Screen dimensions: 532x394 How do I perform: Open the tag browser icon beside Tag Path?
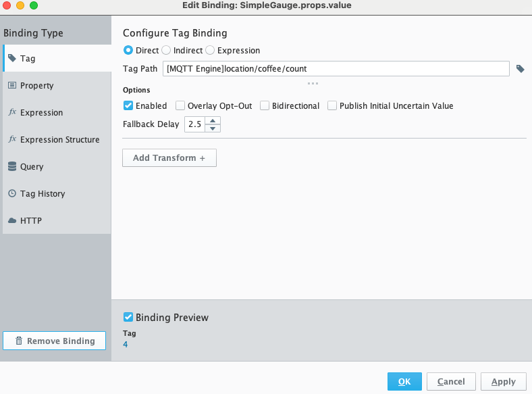click(520, 69)
